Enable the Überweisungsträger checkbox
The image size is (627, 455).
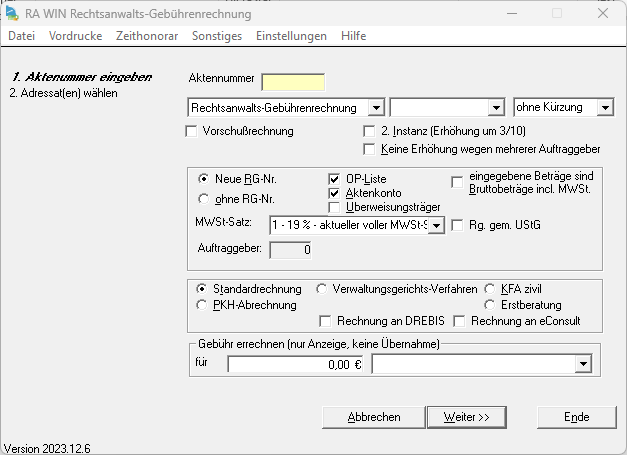pyautogui.click(x=334, y=207)
